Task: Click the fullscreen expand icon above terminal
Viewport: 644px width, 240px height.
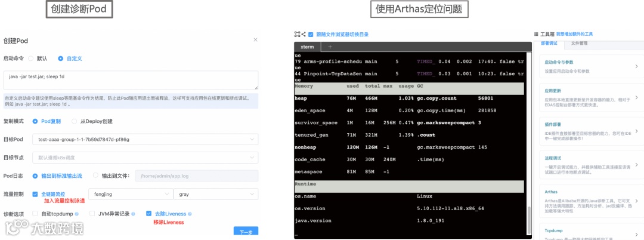Action: click(x=297, y=35)
